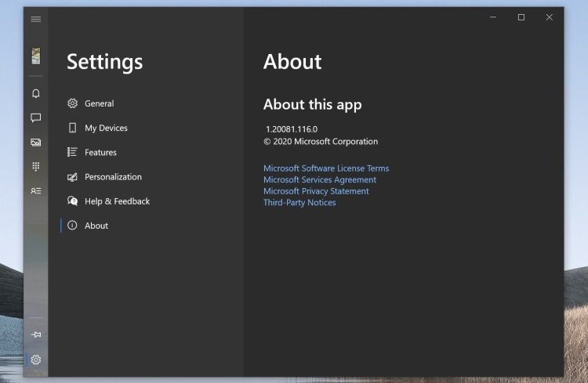Open the Messages chat icon

pyautogui.click(x=36, y=118)
